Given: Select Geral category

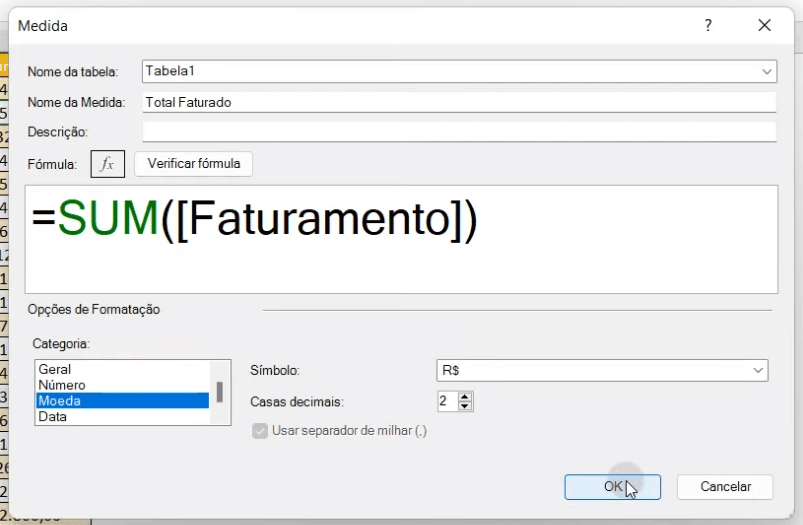Looking at the screenshot, I should (122, 369).
